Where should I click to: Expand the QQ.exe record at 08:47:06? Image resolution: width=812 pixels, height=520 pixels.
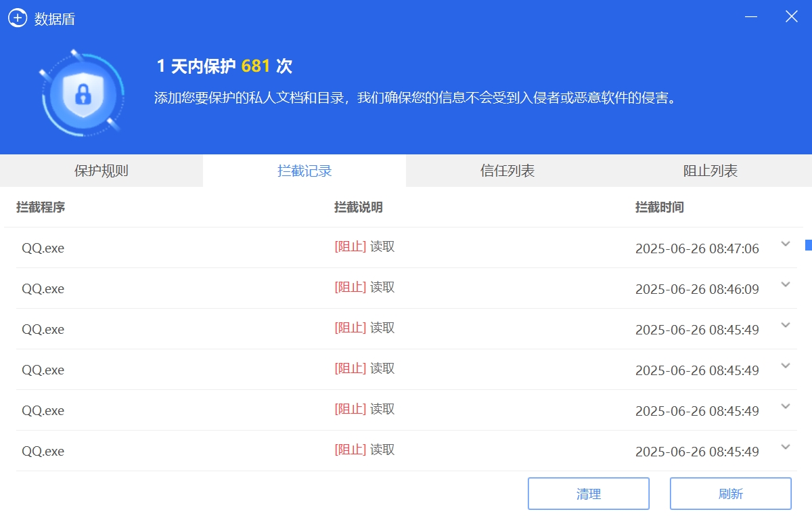tap(786, 244)
